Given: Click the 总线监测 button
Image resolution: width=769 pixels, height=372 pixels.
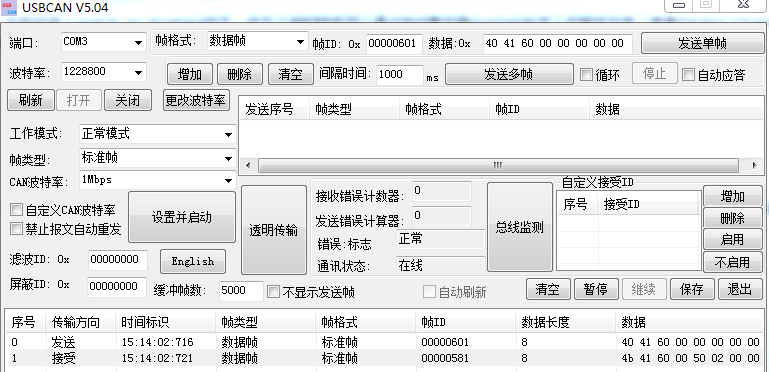Looking at the screenshot, I should (519, 227).
